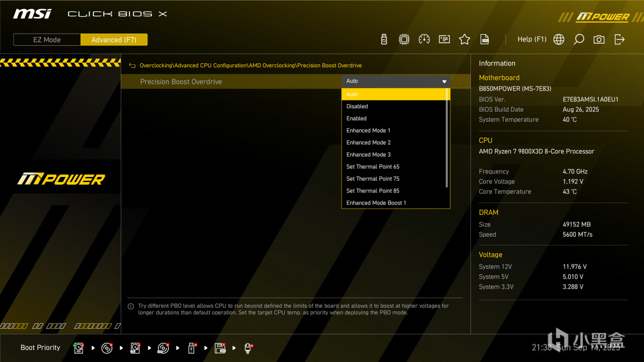Pick Set Thermal Point 75

tap(394, 179)
